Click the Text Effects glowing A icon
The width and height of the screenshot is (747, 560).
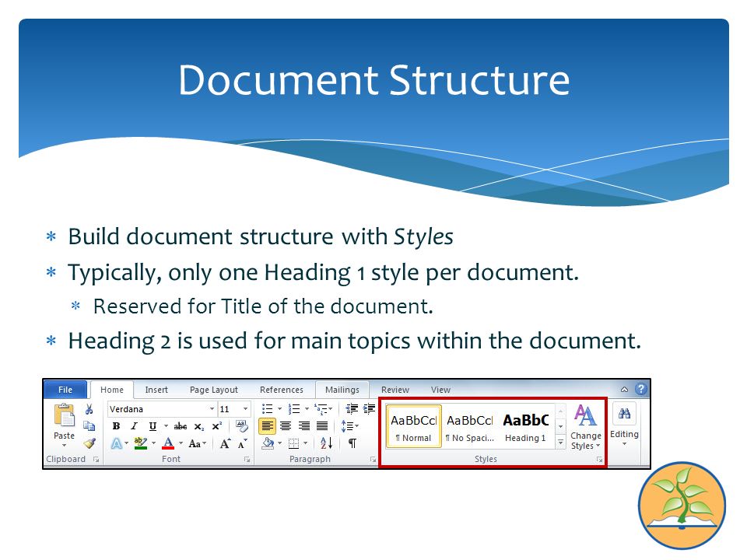(116, 444)
